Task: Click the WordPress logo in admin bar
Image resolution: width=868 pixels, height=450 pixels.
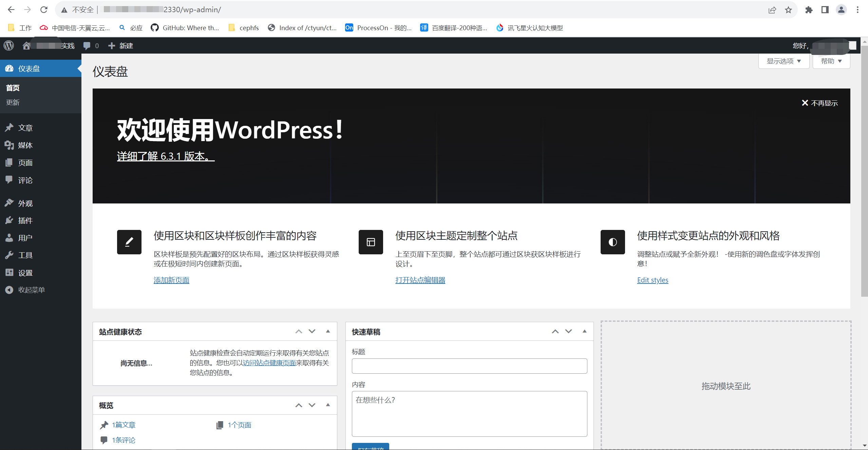Action: pos(9,45)
